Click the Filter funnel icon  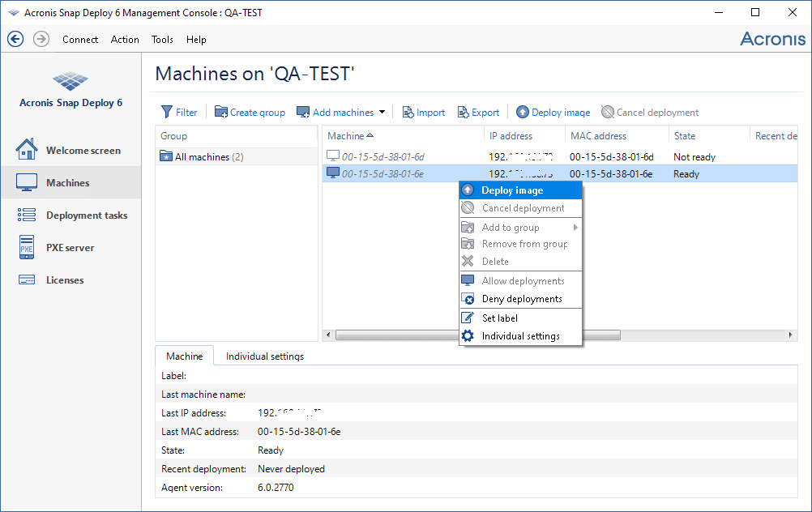click(167, 113)
